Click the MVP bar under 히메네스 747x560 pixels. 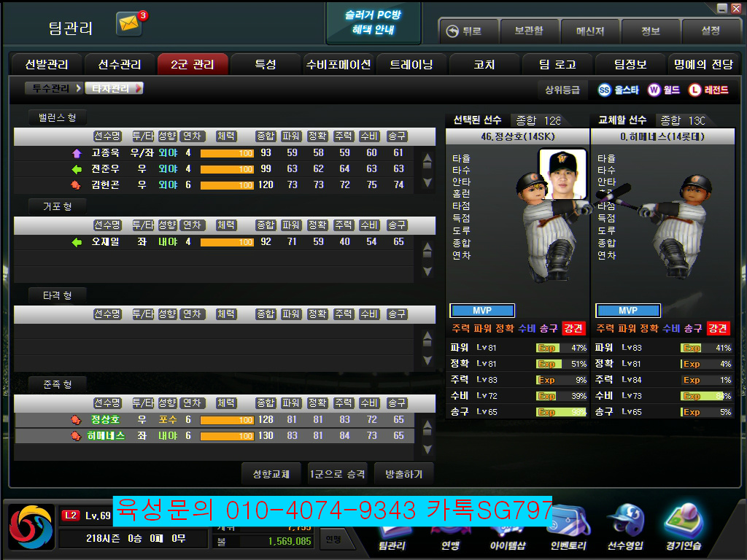point(628,311)
